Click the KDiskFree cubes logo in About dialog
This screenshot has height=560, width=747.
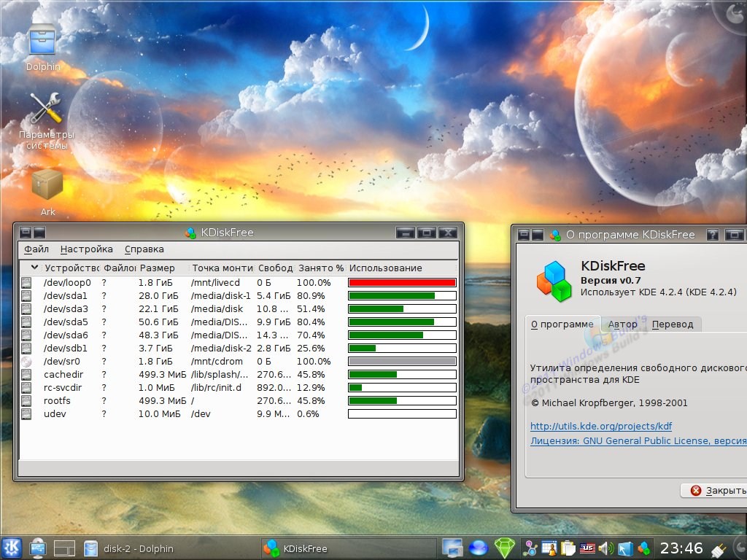point(554,281)
